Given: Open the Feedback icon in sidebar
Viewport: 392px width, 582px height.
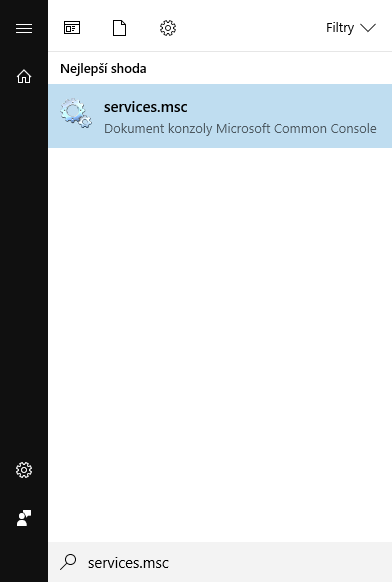Looking at the screenshot, I should [x=24, y=517].
